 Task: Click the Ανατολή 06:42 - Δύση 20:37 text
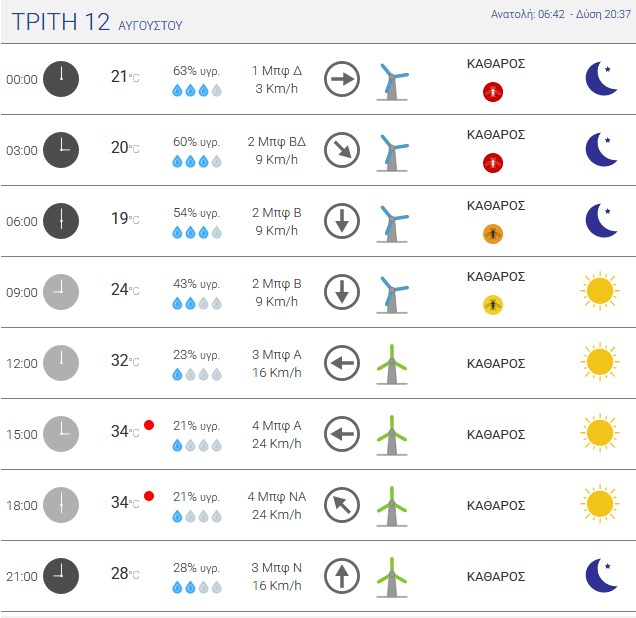[x=561, y=14]
